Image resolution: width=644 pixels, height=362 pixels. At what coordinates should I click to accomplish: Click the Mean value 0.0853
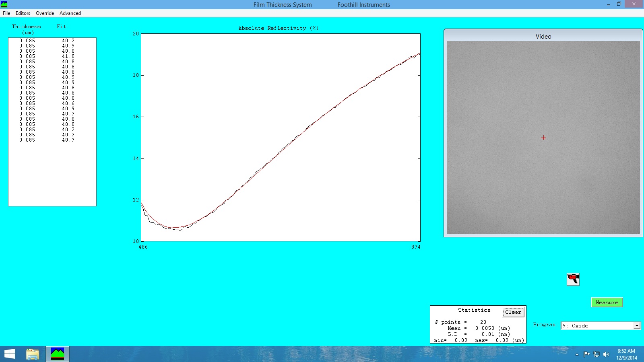click(x=485, y=328)
